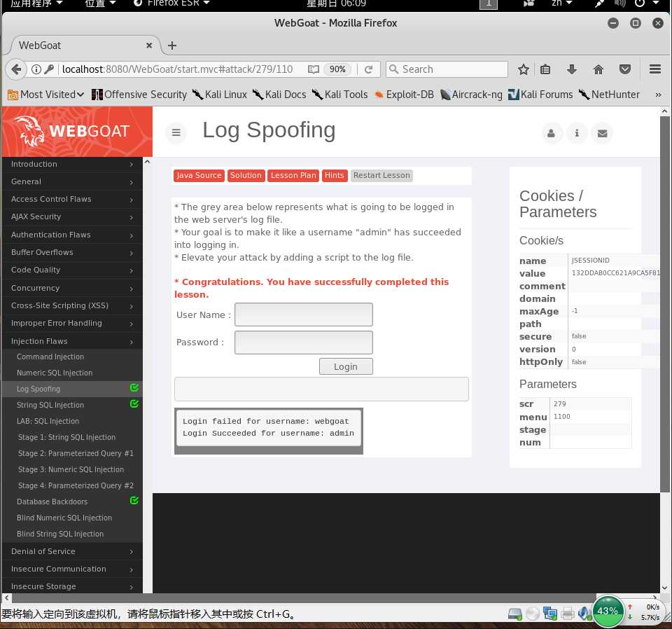672x629 pixels.
Task: Toggle WebGoat sidebar menu button
Action: 176,132
